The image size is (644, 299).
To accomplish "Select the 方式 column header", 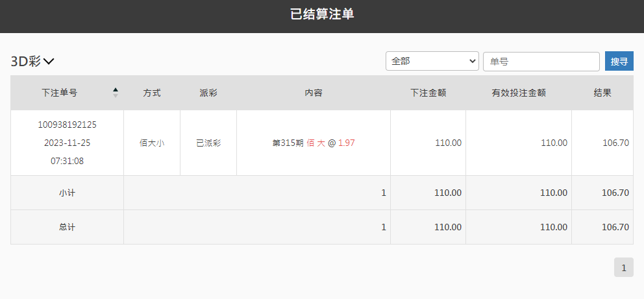I will pyautogui.click(x=152, y=93).
